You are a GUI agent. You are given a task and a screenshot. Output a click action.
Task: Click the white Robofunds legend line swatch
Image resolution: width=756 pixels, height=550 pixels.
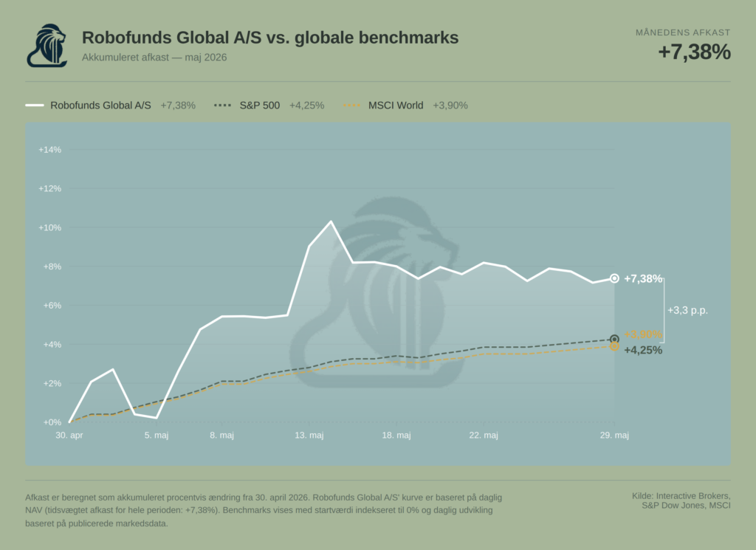35,105
